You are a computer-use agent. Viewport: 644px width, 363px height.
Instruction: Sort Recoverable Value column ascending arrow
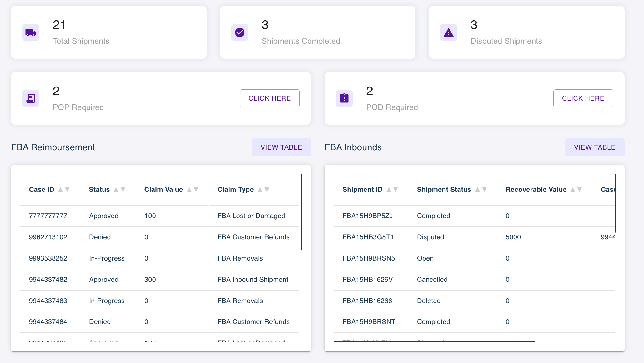(573, 190)
